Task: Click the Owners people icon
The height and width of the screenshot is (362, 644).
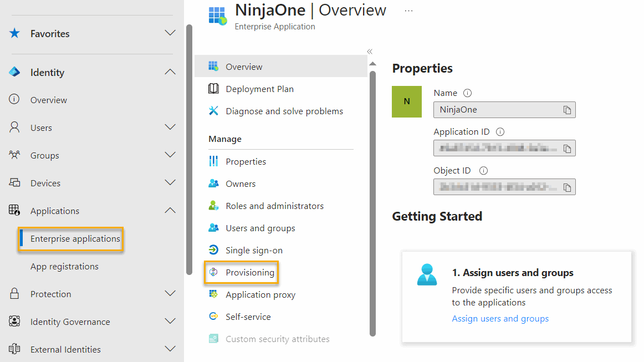Action: pyautogui.click(x=214, y=183)
